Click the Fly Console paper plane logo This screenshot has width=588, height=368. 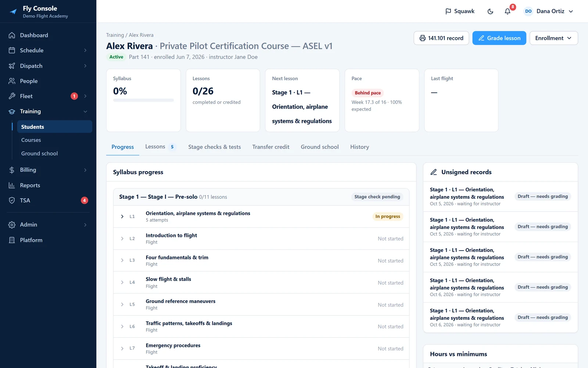pyautogui.click(x=13, y=11)
